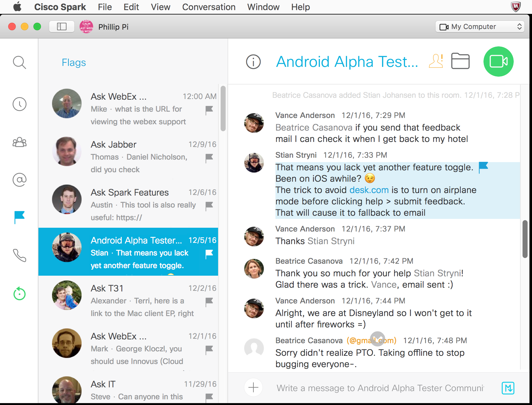Image resolution: width=532 pixels, height=405 pixels.
Task: Toggle the sidebar panel visibility button
Action: tap(62, 26)
